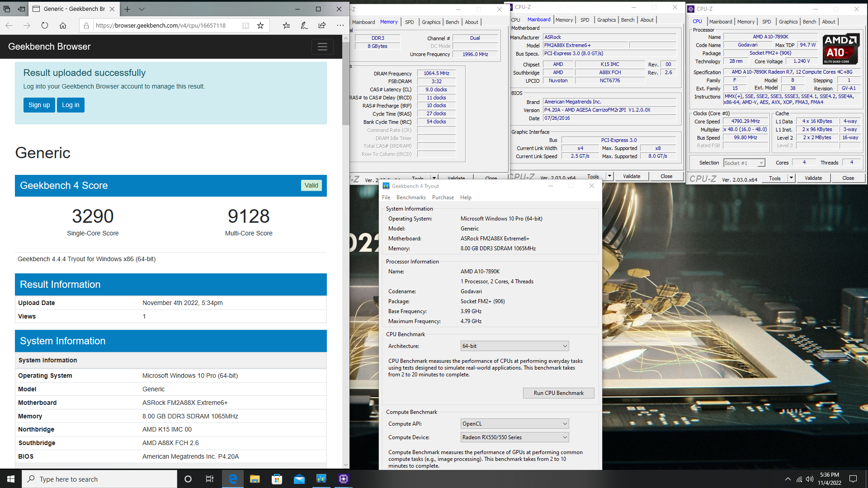Click Validate in right CPU-Z window
The height and width of the screenshot is (488, 868).
813,178
